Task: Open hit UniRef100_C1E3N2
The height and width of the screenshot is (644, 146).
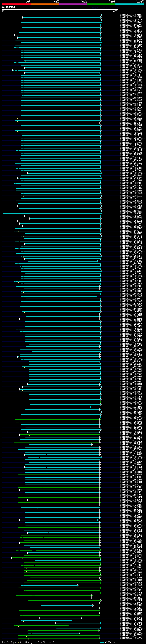Action: pos(131,17)
